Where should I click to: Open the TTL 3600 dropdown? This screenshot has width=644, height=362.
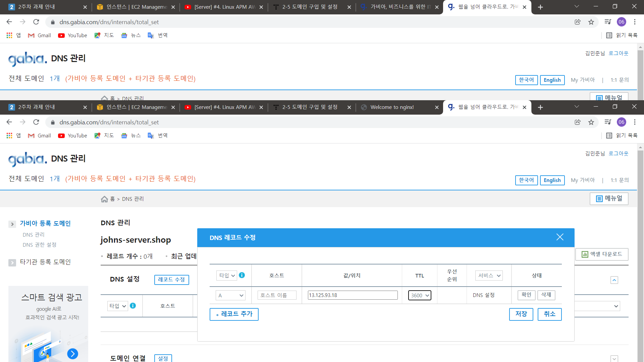[x=420, y=295]
